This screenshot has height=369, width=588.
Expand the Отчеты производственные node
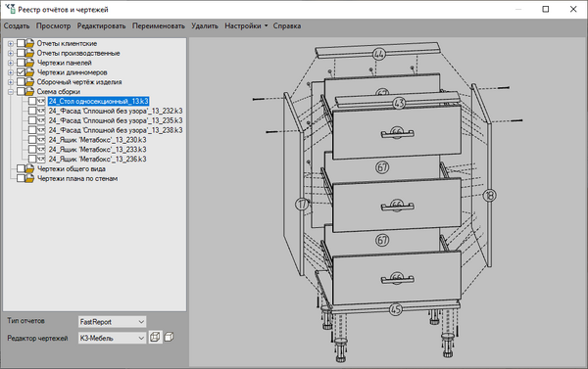pyautogui.click(x=11, y=53)
